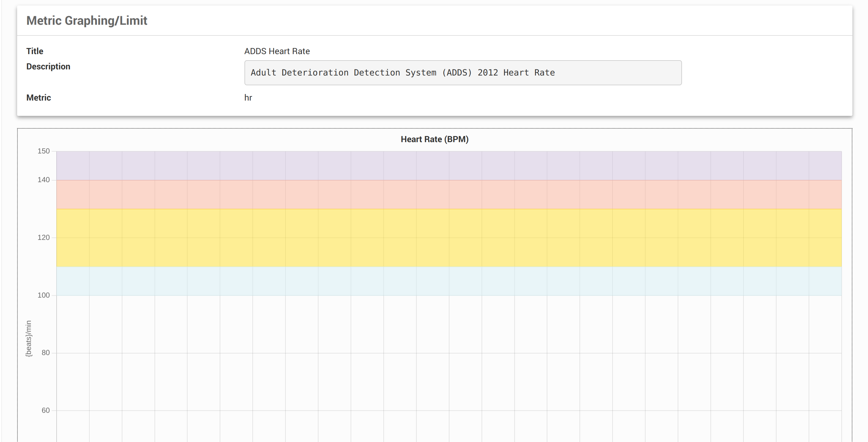Click the Title field label

(35, 51)
